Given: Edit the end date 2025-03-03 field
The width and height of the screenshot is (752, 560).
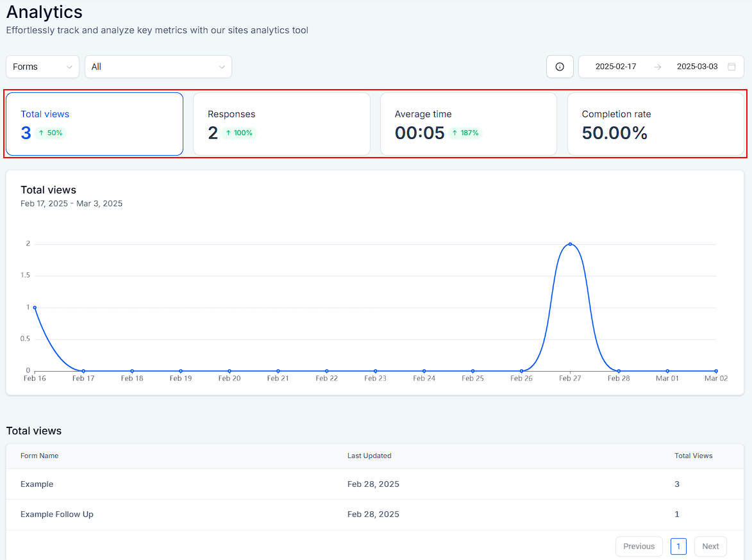Looking at the screenshot, I should click(x=697, y=67).
